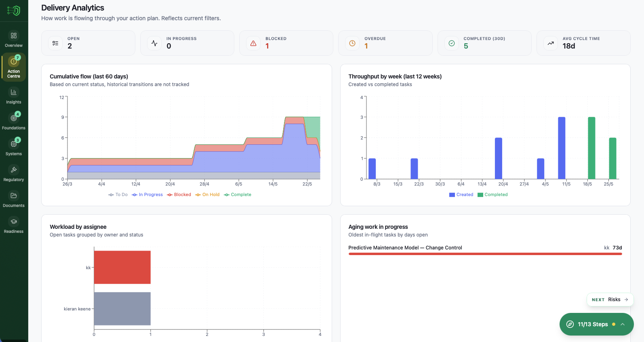The height and width of the screenshot is (342, 644).
Task: Click the red 73d aging progress bar
Action: [485, 254]
